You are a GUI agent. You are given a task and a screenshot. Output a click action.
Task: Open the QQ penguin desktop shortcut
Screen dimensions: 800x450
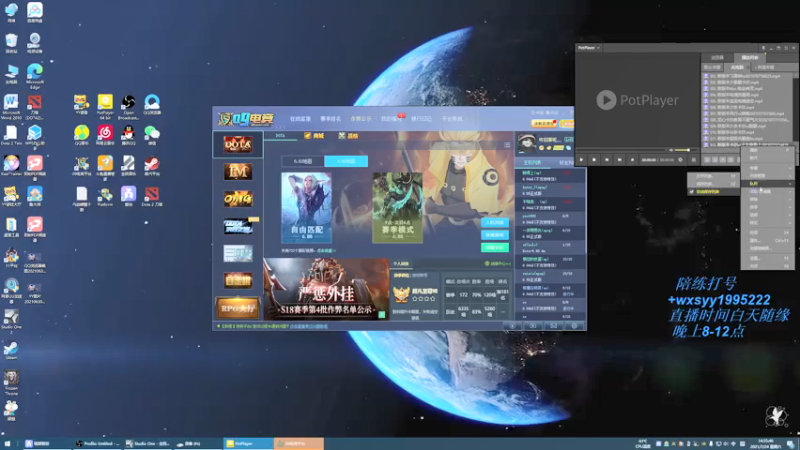tap(129, 136)
